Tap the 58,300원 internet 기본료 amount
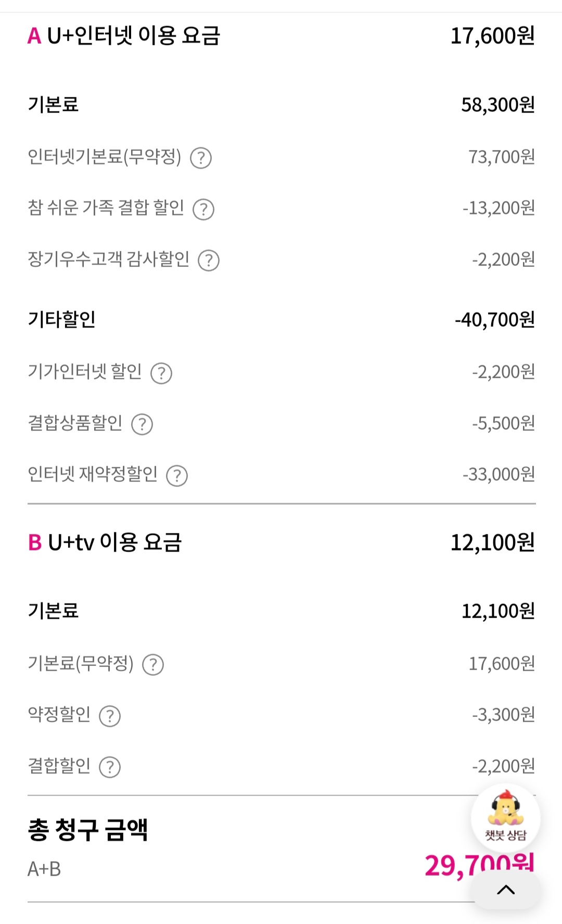 point(498,105)
